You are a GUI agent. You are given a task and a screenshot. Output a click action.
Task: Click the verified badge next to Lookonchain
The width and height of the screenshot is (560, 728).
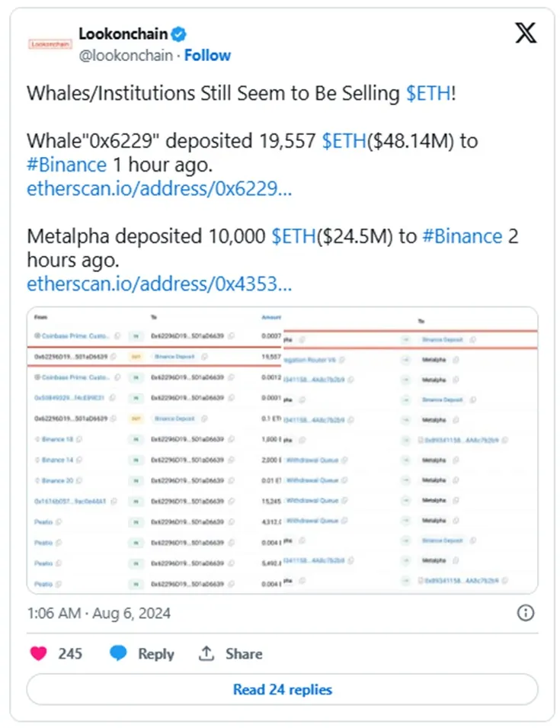point(180,34)
